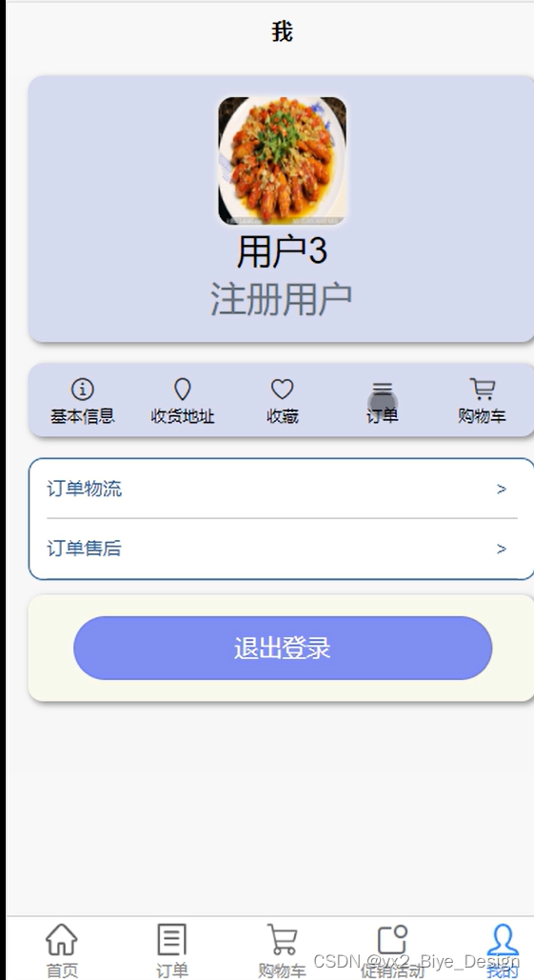Go to 首页 home icon in bottom bar
Image resolution: width=534 pixels, height=980 pixels.
pos(62,939)
